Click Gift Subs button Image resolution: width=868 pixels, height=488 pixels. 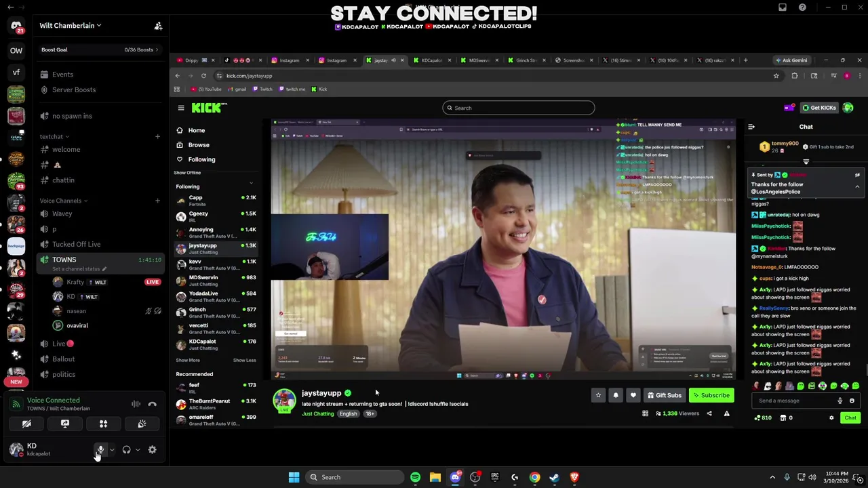[x=665, y=396]
